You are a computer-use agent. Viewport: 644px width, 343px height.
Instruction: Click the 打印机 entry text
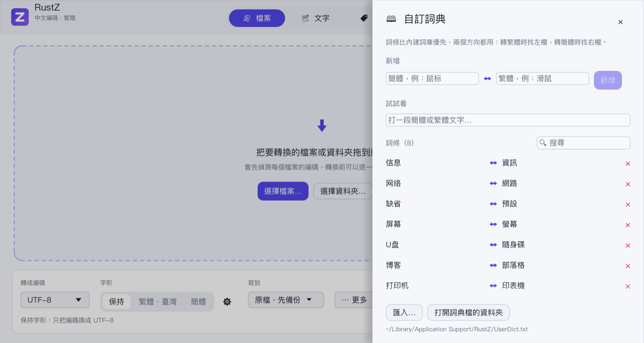point(397,286)
